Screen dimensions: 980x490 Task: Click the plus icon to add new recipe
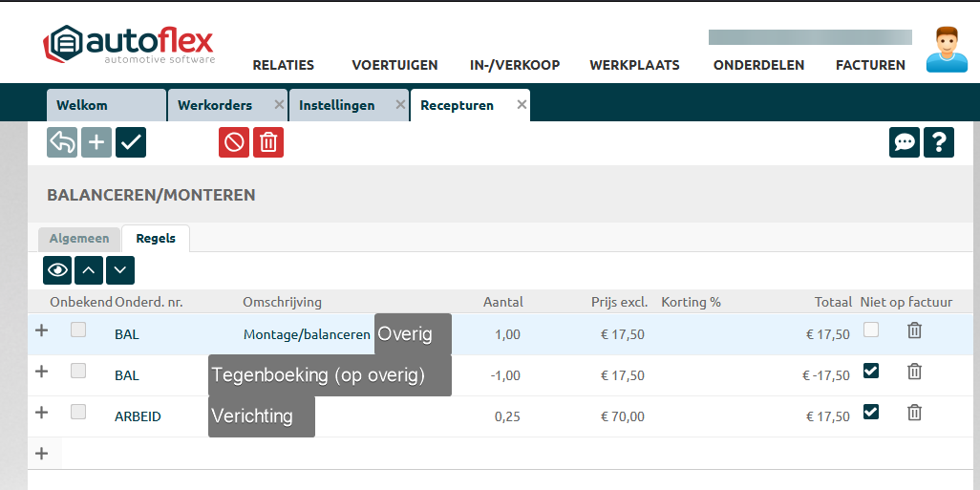(x=96, y=142)
